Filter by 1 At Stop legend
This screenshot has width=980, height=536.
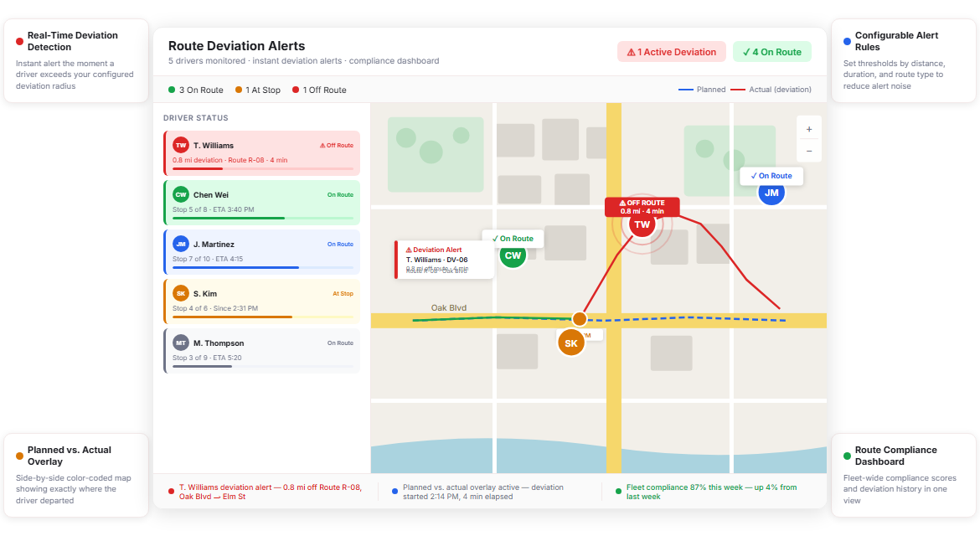(257, 90)
